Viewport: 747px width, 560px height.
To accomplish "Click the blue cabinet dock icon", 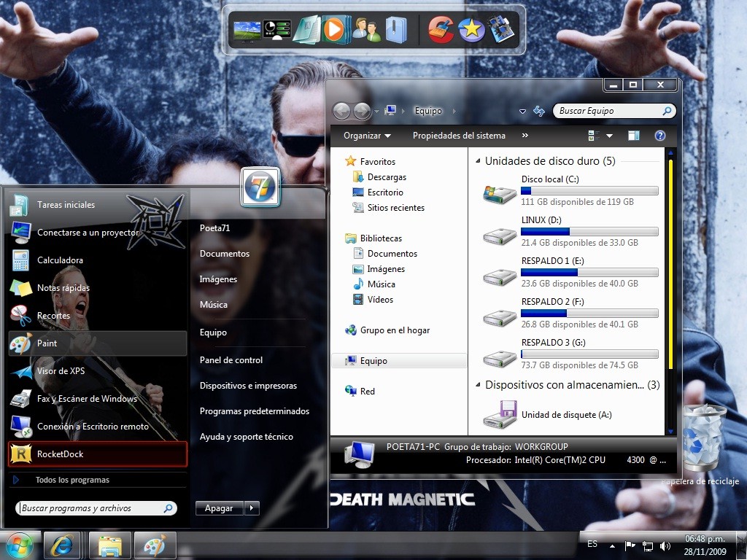I will point(395,30).
